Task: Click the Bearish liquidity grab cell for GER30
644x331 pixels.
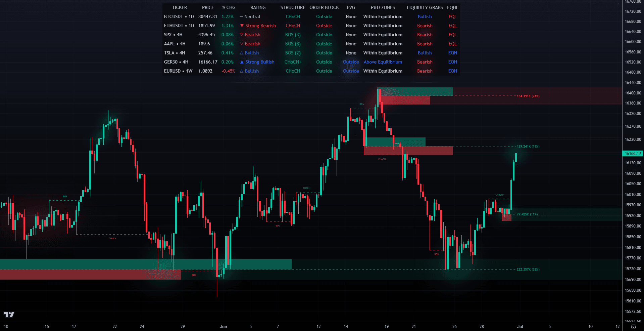Action: click(425, 62)
